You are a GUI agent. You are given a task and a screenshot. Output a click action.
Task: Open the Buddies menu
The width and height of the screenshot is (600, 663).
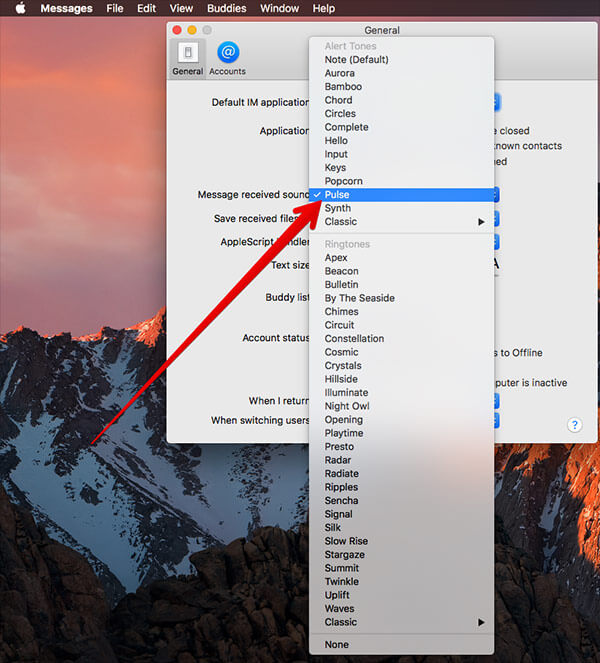pos(227,8)
